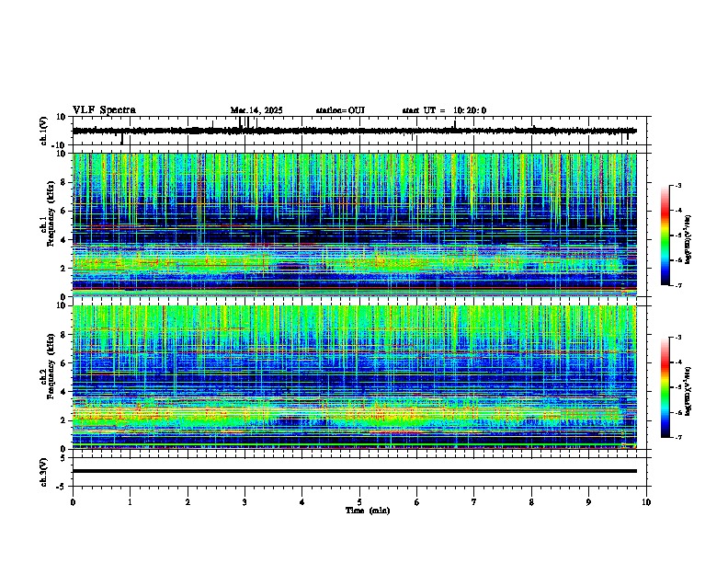Click time axis tick label "3"
Image resolution: width=728 pixels, height=563 pixels.
[x=245, y=502]
